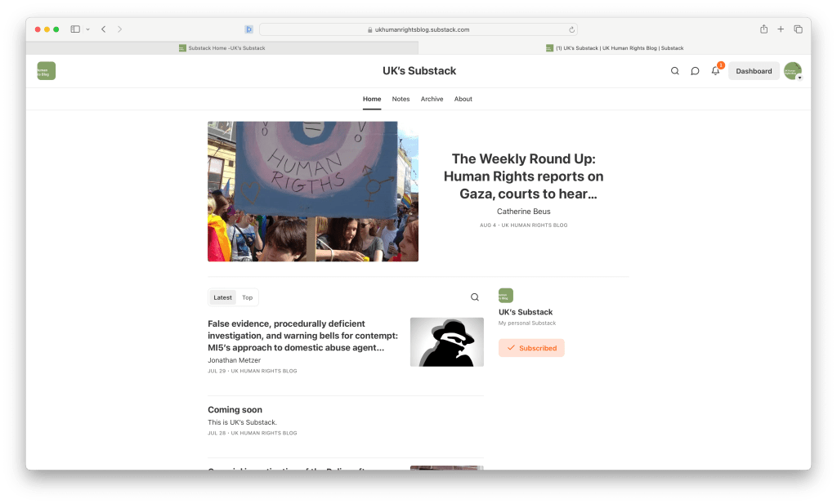Search posts using the magnifier beside Latest

[x=475, y=297]
